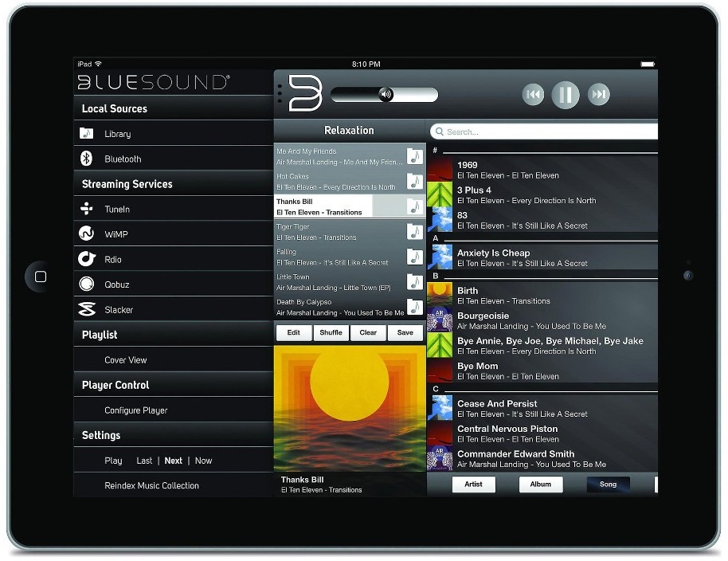Launch the Rdio streaming service icon
Image resolution: width=728 pixels, height=561 pixels.
pyautogui.click(x=87, y=259)
